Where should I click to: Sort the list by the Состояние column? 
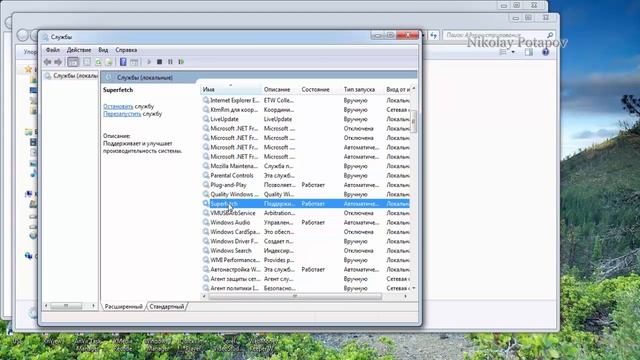pos(320,89)
